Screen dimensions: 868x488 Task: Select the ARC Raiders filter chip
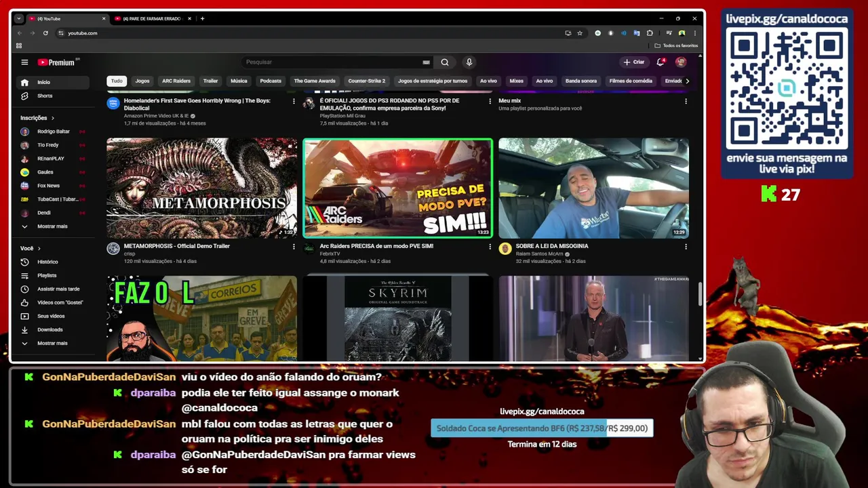(176, 81)
